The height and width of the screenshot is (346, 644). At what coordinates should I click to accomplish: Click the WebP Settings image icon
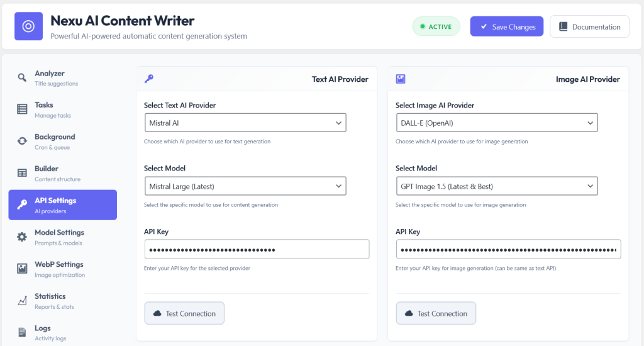(x=22, y=269)
